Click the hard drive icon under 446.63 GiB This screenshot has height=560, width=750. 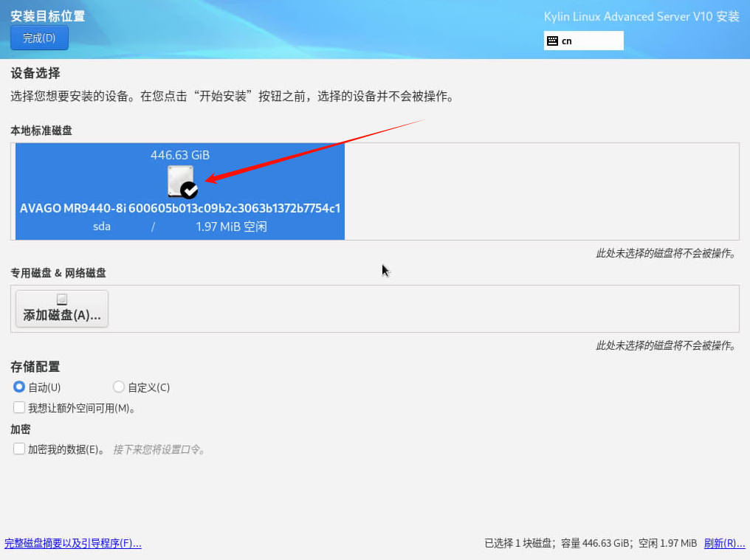[180, 179]
